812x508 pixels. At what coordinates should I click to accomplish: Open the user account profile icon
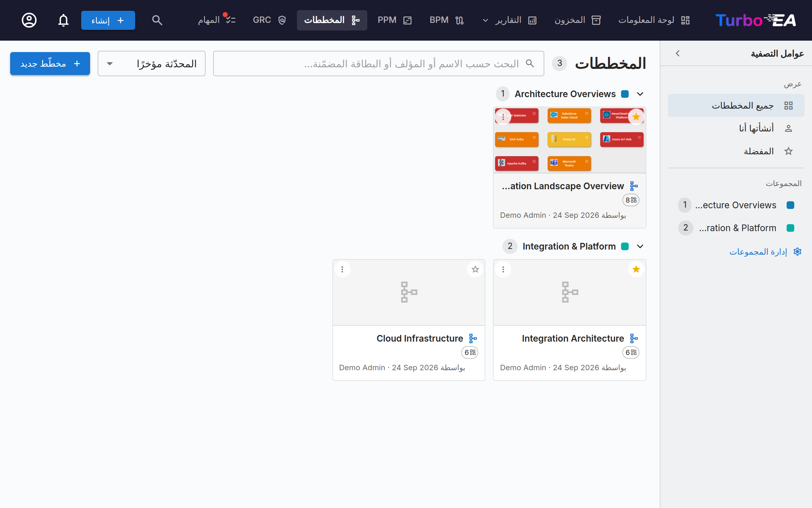(x=29, y=20)
